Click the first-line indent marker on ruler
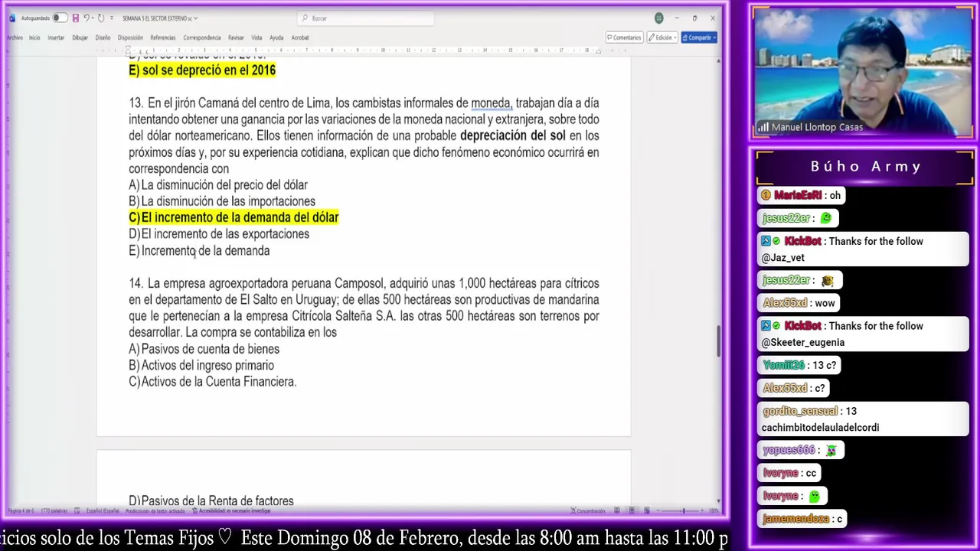 129,48
